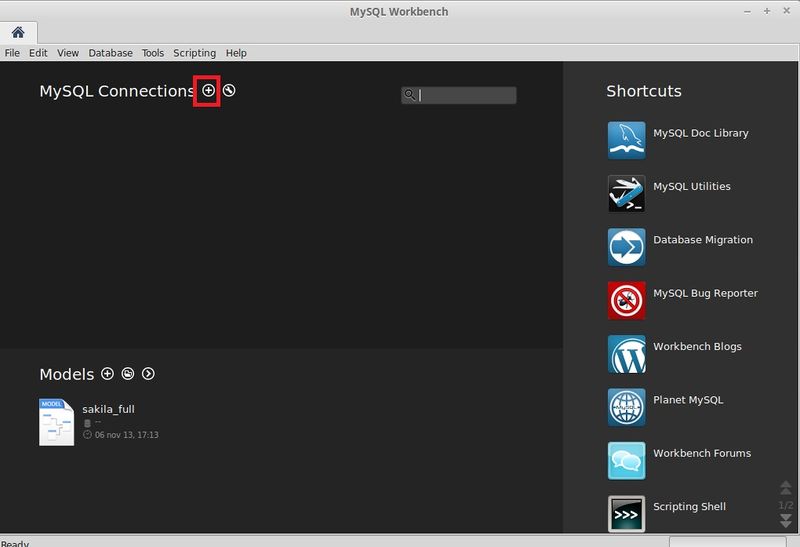Open the MySQL Utilities shortcut label

coord(692,186)
